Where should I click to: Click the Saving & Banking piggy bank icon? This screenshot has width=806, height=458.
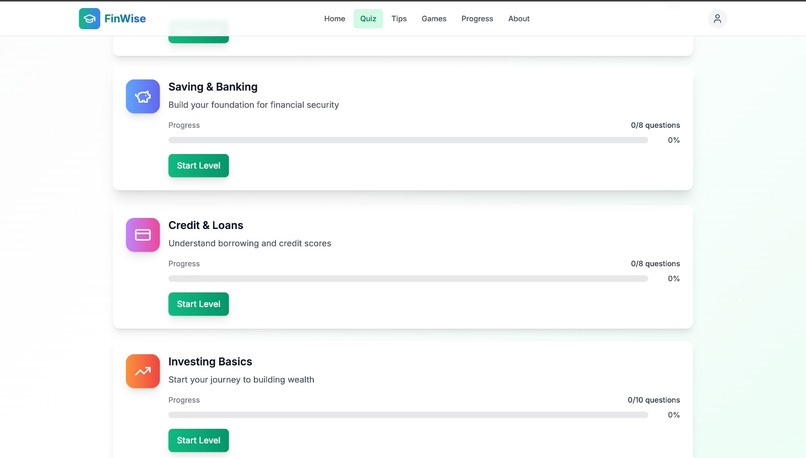click(143, 96)
